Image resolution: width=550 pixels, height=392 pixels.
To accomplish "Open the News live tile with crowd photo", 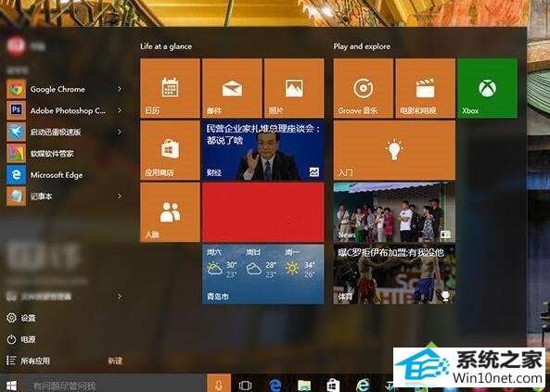I will (x=394, y=212).
